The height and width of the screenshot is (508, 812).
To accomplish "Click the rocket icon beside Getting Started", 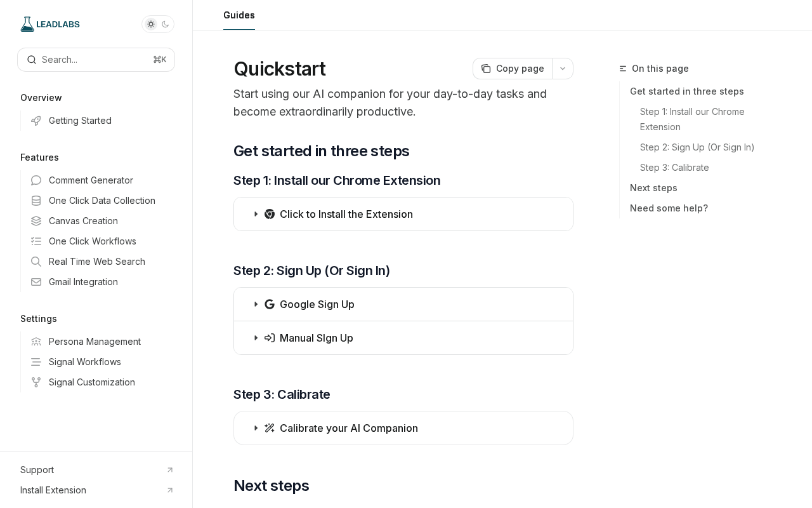I will point(36,121).
